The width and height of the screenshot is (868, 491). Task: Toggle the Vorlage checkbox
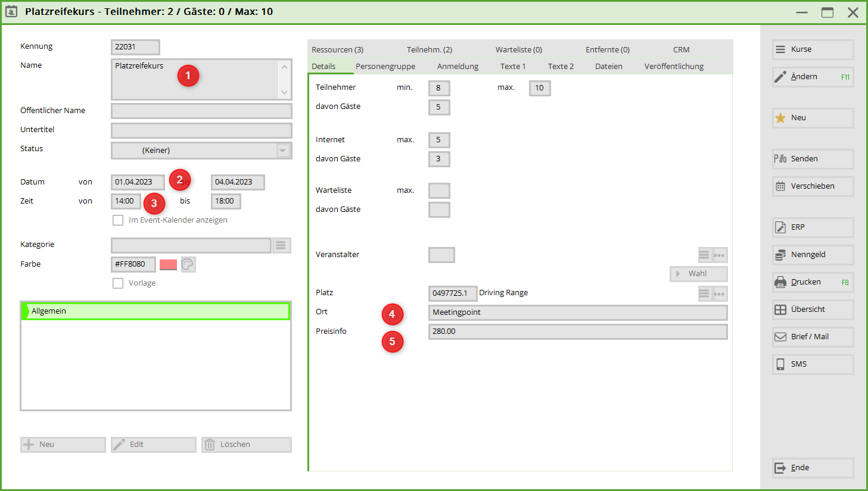118,283
